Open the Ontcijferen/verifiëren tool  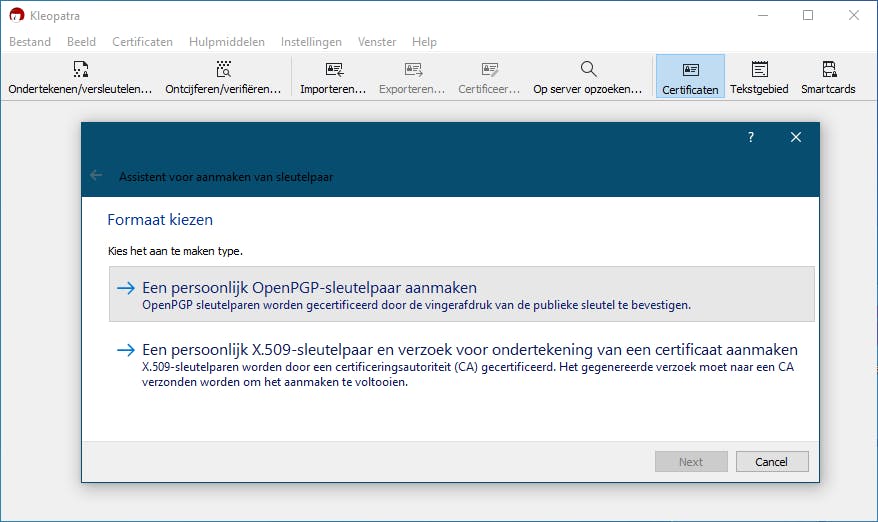tap(223, 70)
